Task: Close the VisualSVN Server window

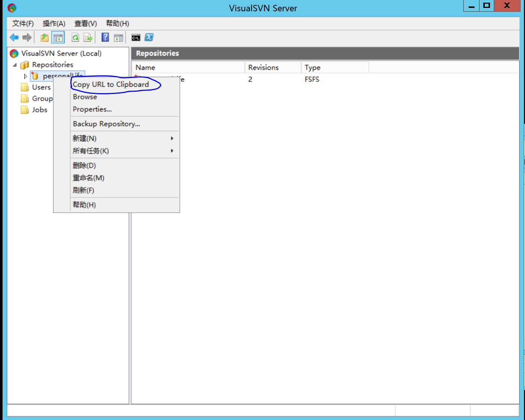Action: tap(507, 6)
